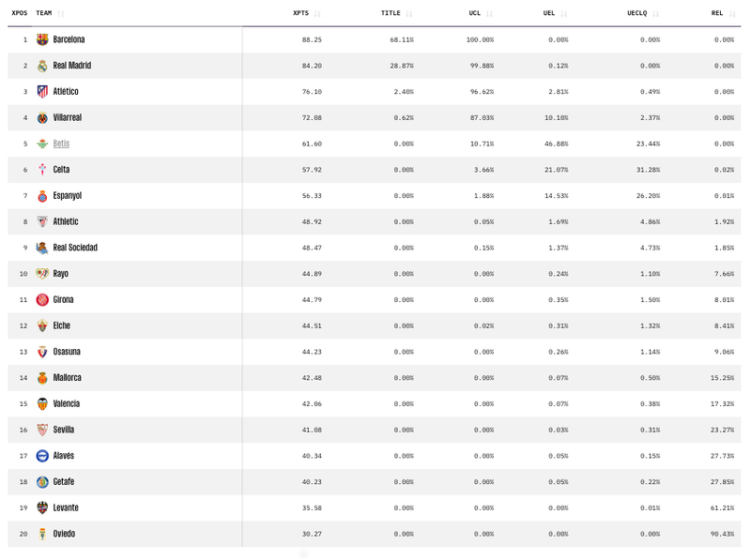Click the Girona red crest icon

42,300
